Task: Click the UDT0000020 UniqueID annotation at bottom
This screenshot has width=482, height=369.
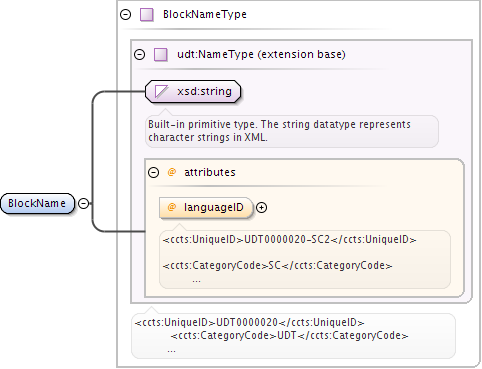Action: (249, 323)
